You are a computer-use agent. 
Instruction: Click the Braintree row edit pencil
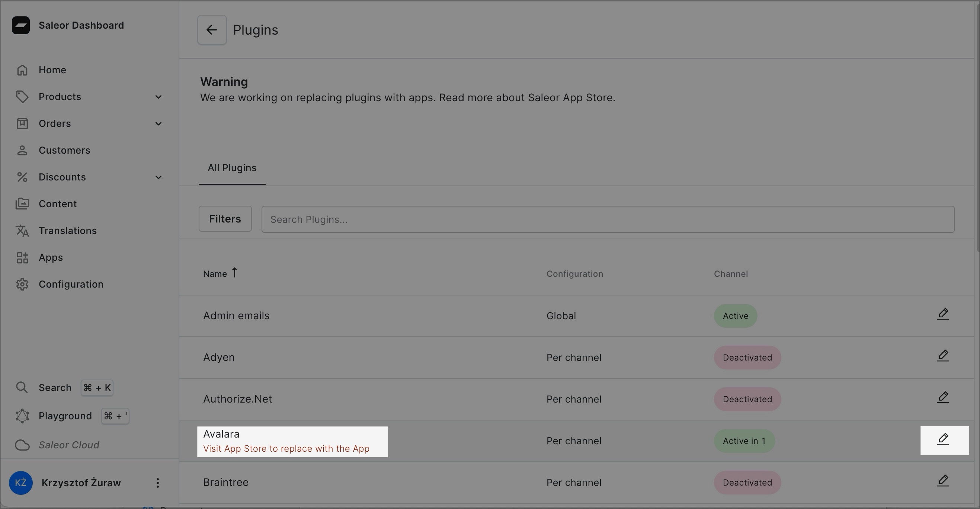(942, 481)
